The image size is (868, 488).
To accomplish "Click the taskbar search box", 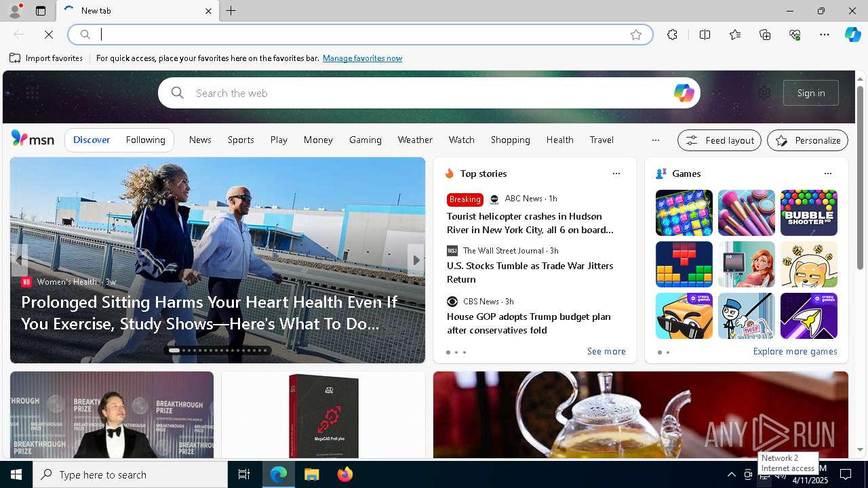I will [x=130, y=474].
